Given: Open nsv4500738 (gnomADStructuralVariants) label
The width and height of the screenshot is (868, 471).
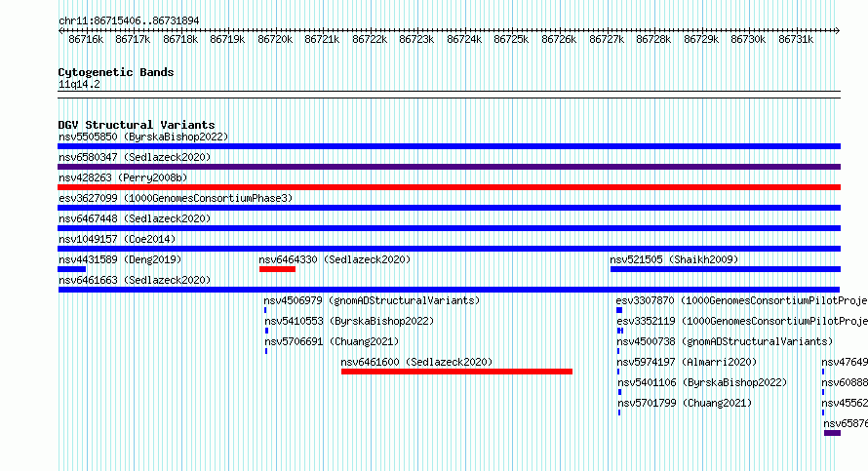Looking at the screenshot, I should click(726, 341).
